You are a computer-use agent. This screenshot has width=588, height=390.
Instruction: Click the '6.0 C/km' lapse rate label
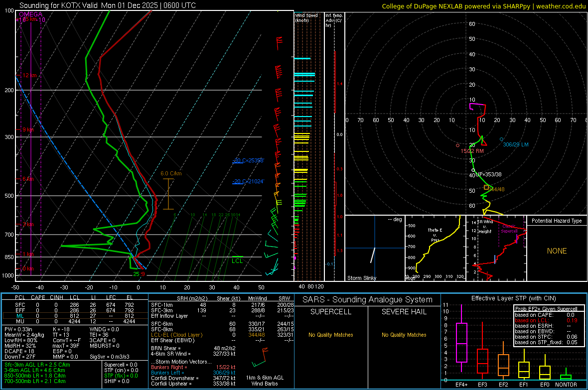coord(171,174)
